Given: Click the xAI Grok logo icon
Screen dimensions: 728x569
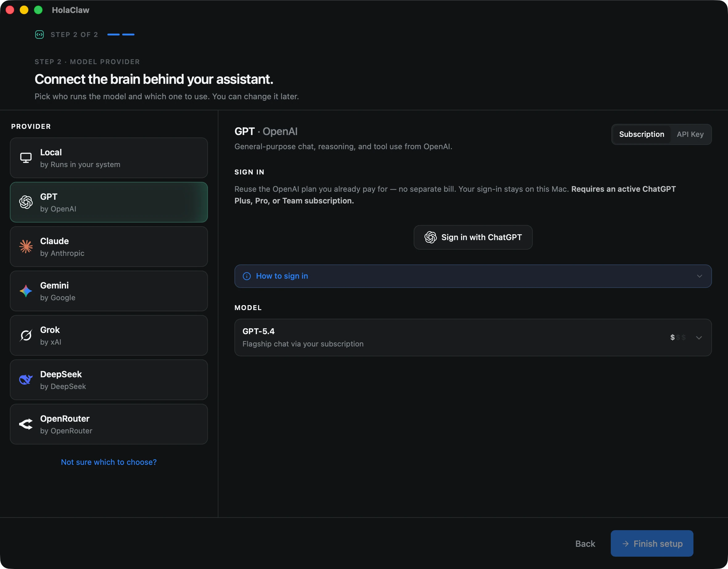Looking at the screenshot, I should [26, 335].
